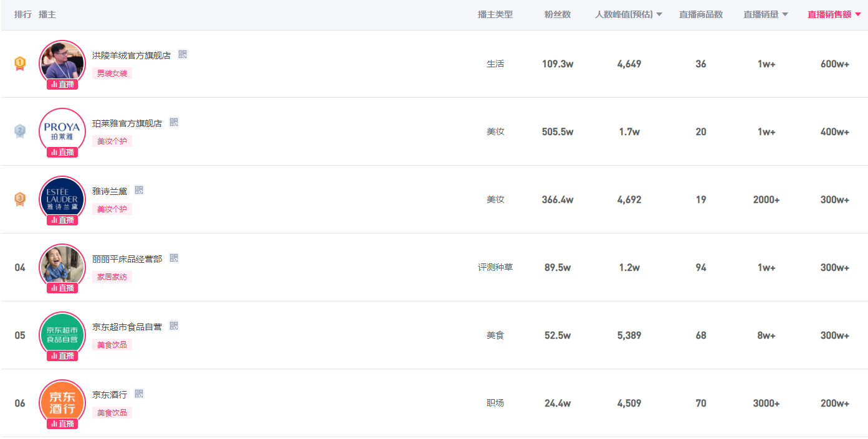Click the bronze third-place medal icon
Image resolution: width=868 pixels, height=439 pixels.
point(20,199)
